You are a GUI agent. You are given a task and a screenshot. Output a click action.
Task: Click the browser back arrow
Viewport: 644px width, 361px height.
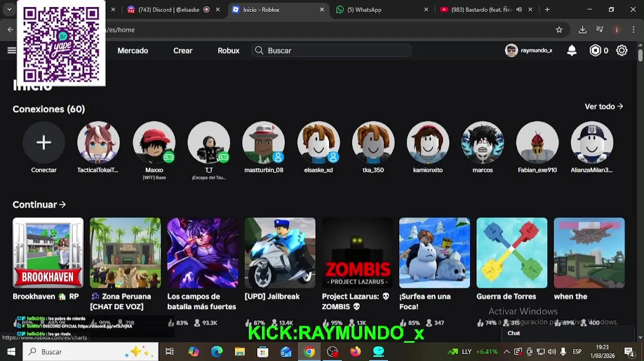coord(10,30)
